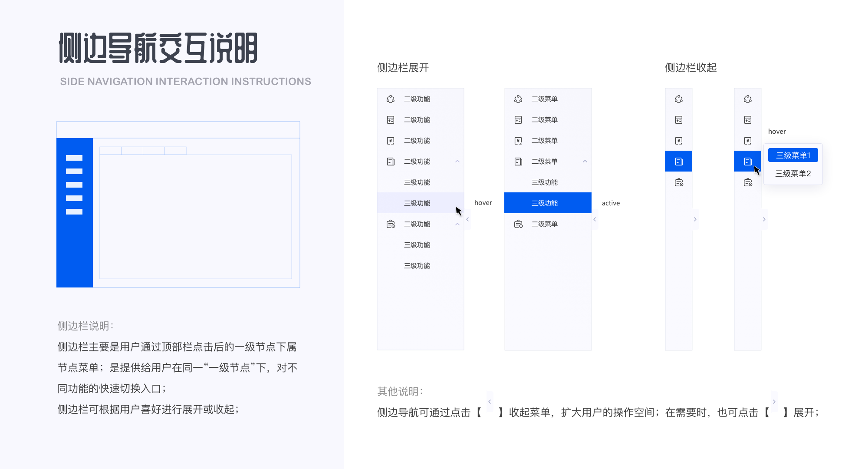Click 二级功能 label next to form table icon

click(x=417, y=120)
